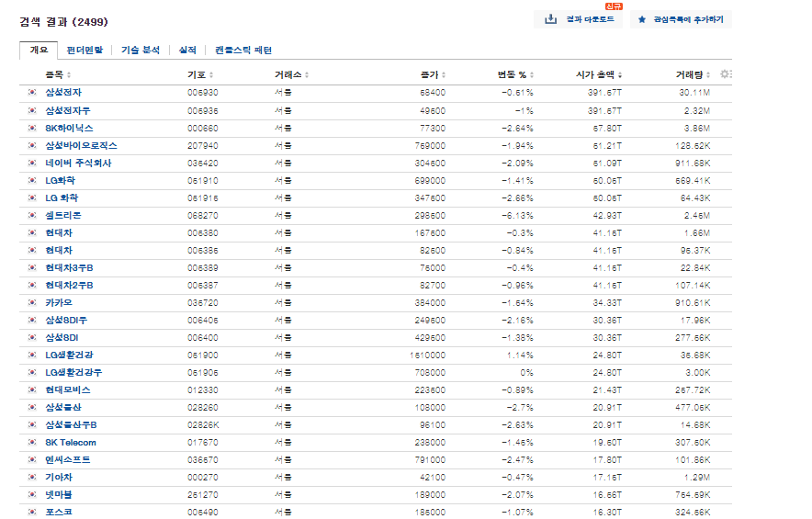Viewport: 812px width, 519px height.
Task: Click the closing price 769000
Action: pos(430,145)
